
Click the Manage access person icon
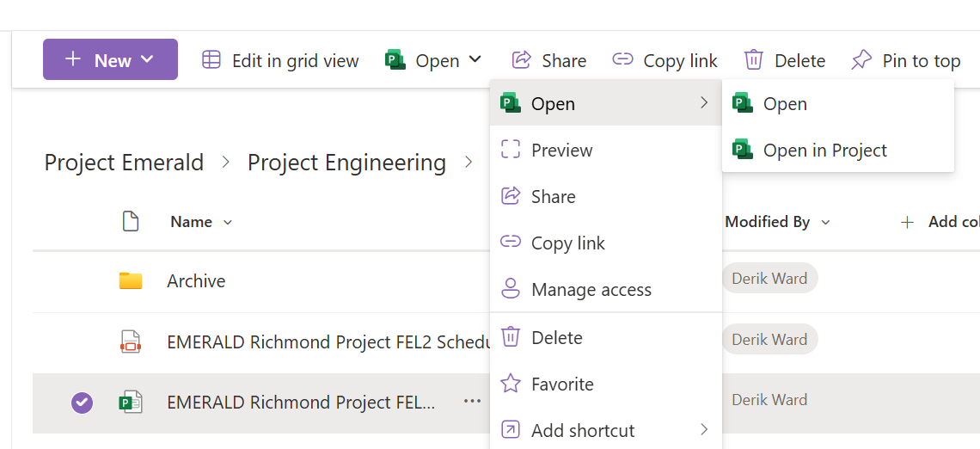[511, 289]
